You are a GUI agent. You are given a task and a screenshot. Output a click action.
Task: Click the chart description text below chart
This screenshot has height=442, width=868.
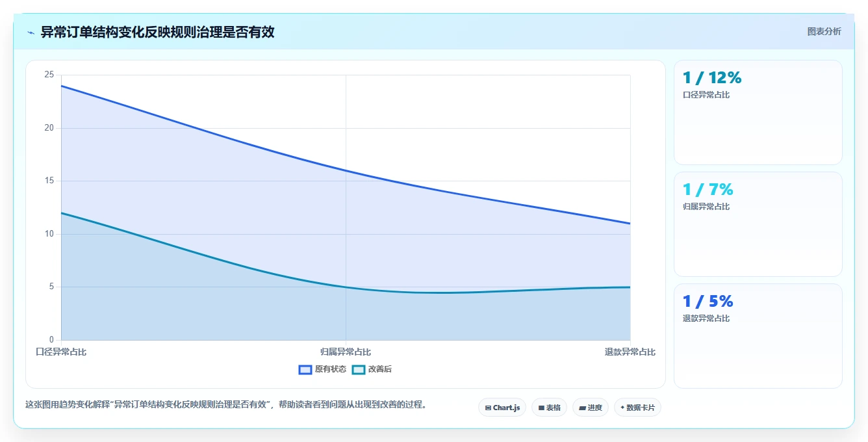225,404
